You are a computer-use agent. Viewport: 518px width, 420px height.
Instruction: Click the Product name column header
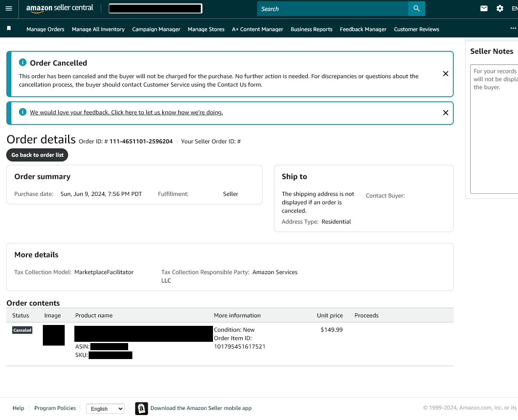coord(94,315)
